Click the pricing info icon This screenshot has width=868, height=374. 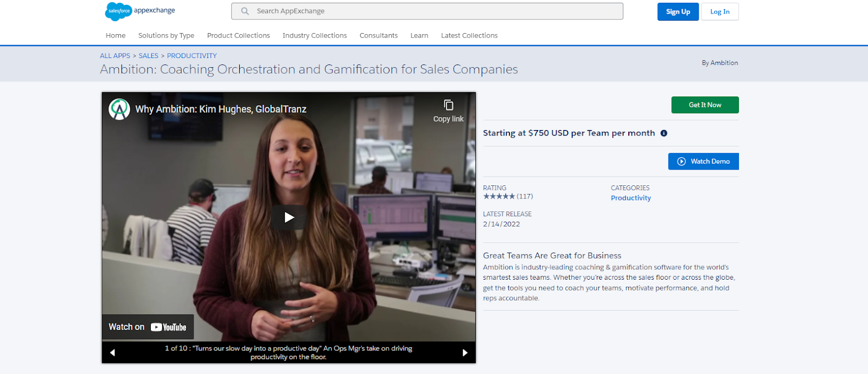(663, 133)
